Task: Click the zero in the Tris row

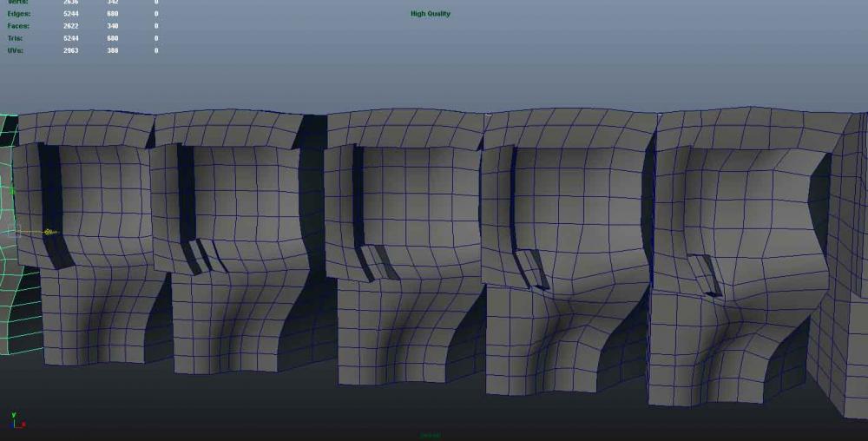Action: point(156,38)
